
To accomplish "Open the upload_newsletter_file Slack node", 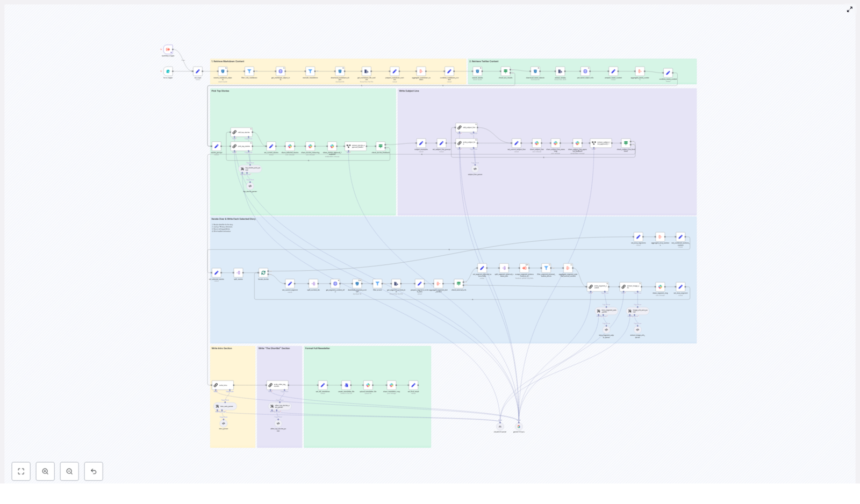I will 368,385.
